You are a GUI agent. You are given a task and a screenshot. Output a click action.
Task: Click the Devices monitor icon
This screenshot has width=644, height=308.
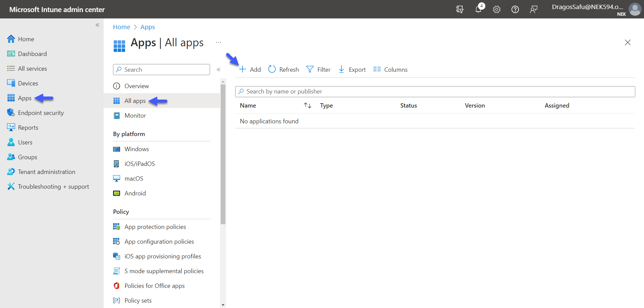point(11,83)
